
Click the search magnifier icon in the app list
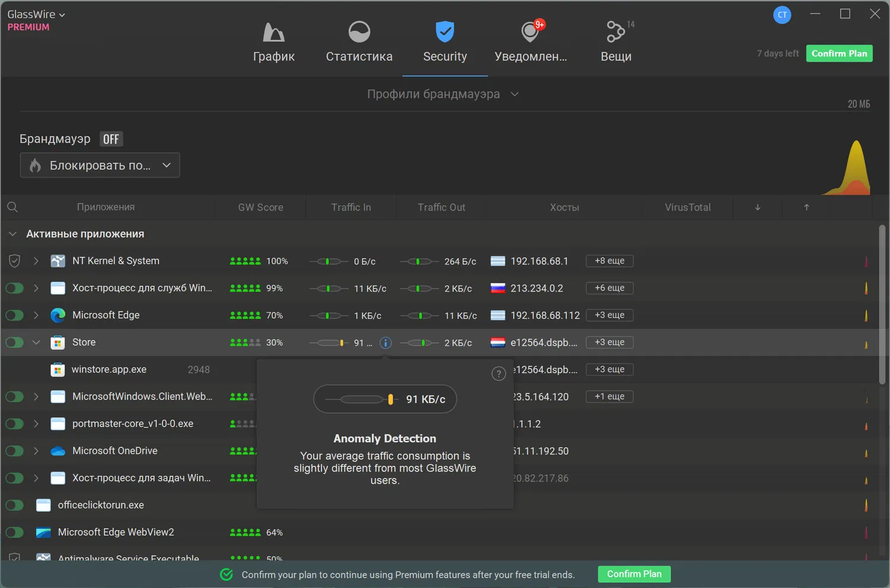(12, 207)
